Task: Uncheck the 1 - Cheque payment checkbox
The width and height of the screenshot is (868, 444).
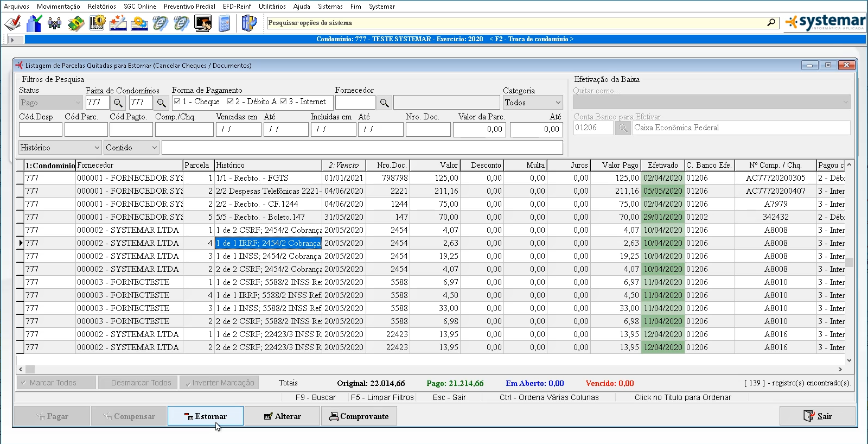Action: point(177,102)
